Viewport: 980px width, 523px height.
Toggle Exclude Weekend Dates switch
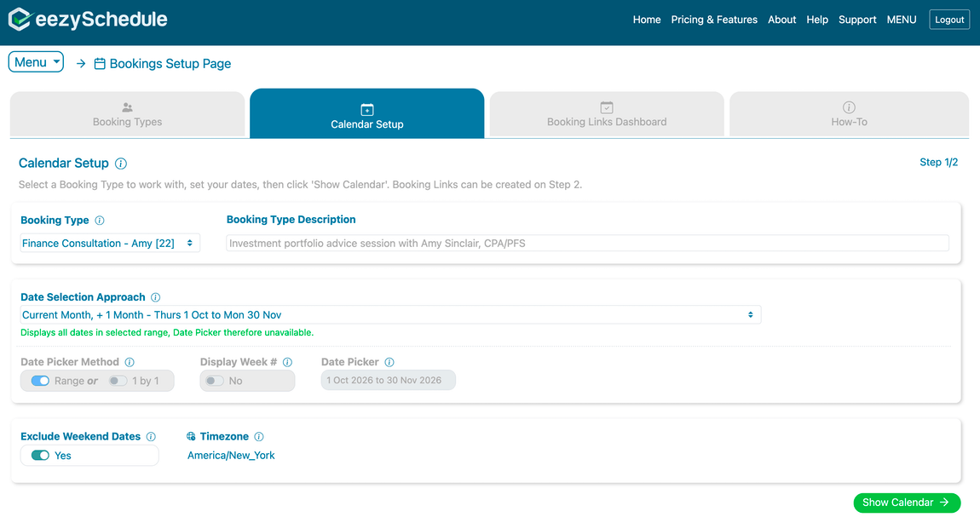[x=40, y=456]
